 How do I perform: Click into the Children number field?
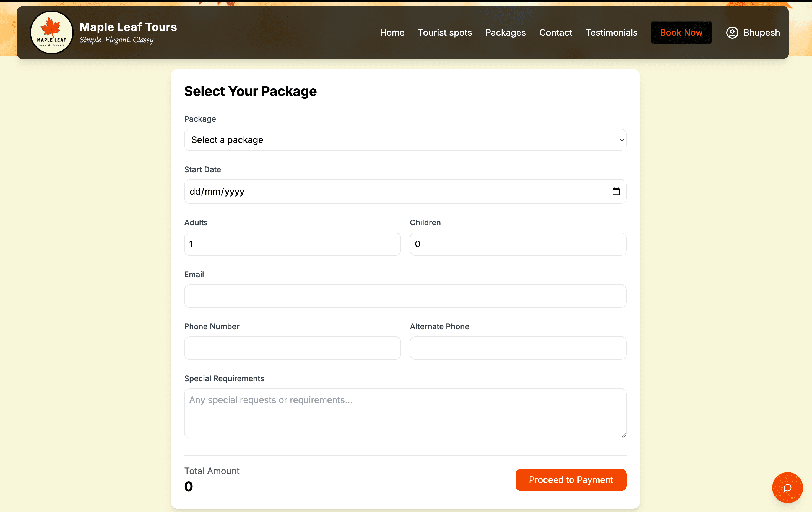518,244
